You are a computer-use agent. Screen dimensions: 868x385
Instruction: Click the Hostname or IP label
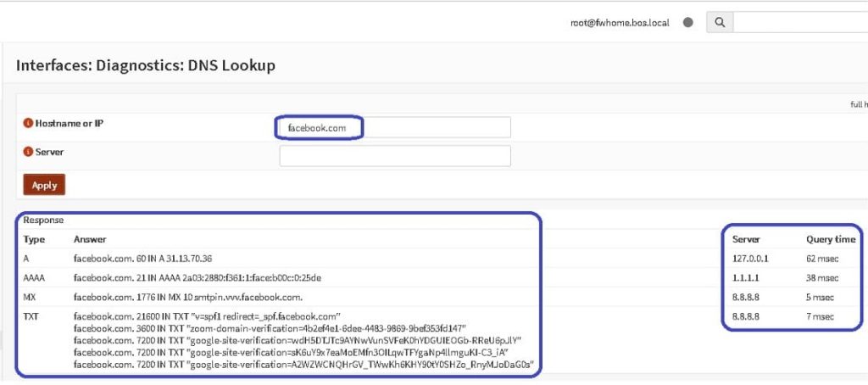(70, 124)
